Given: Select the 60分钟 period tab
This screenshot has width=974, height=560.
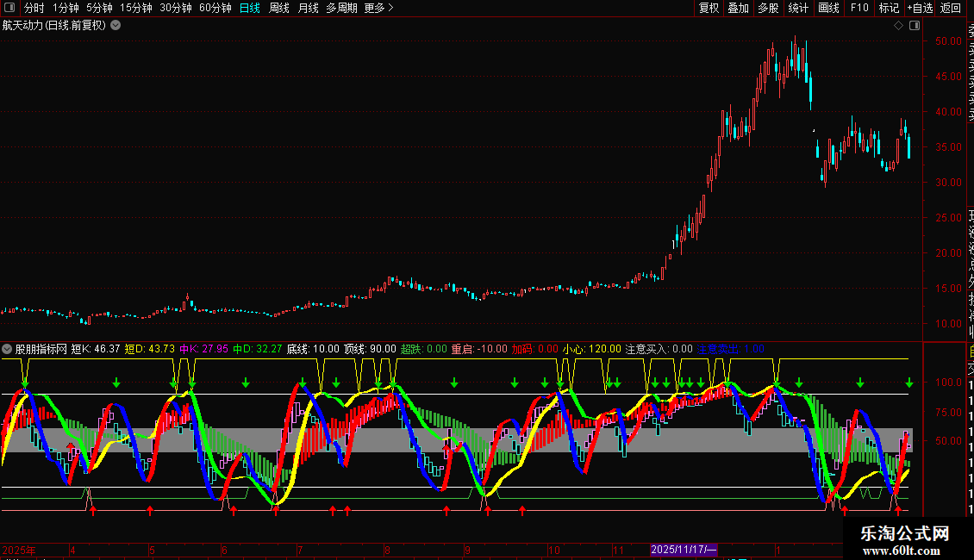Looking at the screenshot, I should tap(215, 8).
